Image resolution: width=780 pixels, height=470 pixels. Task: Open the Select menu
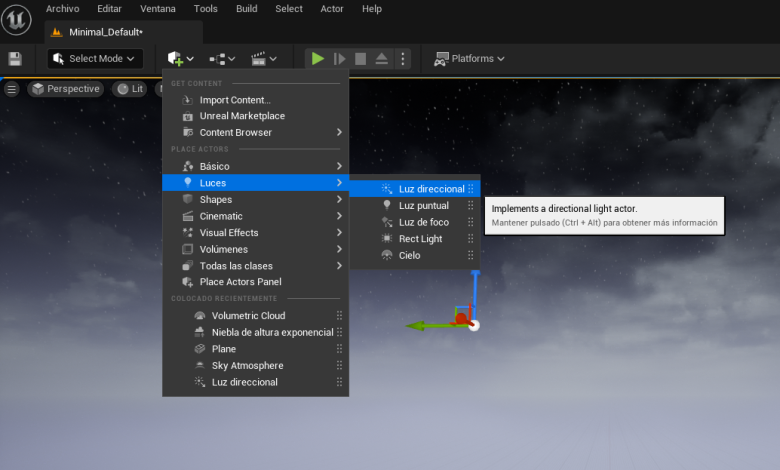[x=289, y=9]
